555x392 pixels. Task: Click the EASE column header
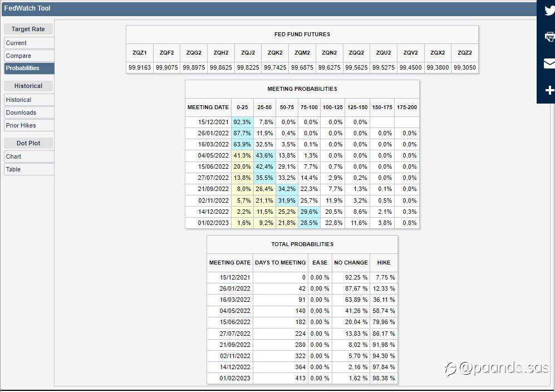click(x=320, y=263)
